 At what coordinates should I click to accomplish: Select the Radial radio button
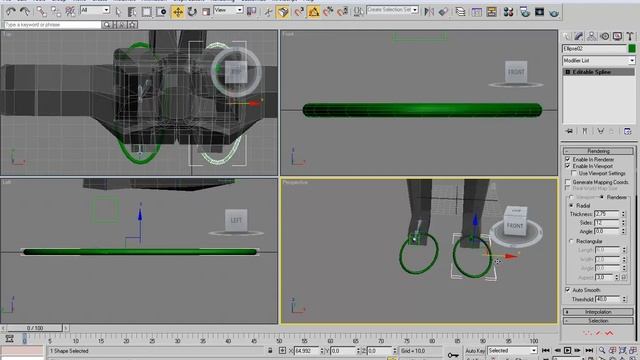pyautogui.click(x=571, y=205)
